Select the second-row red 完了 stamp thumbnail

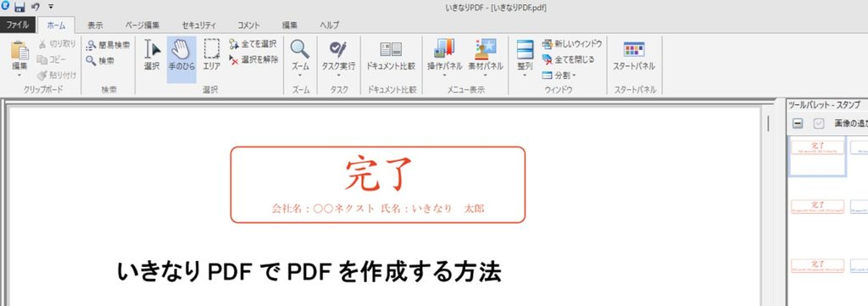tap(818, 206)
